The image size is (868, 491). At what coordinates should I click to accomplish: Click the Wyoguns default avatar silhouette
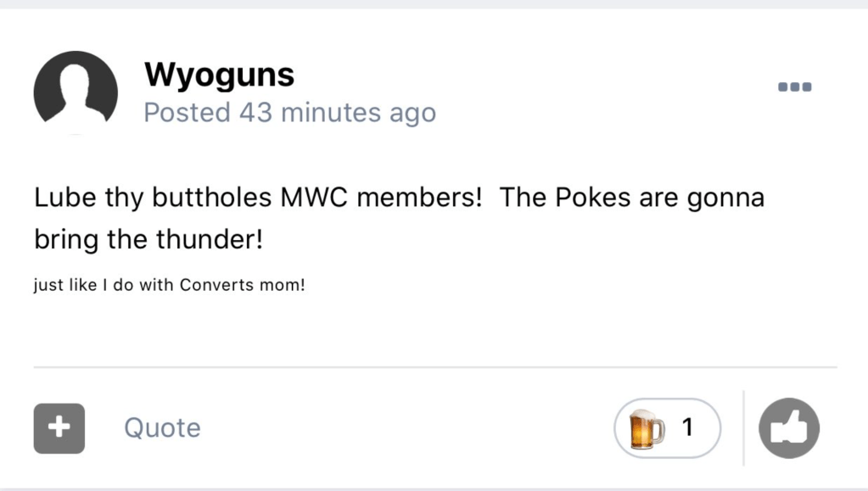tap(76, 92)
